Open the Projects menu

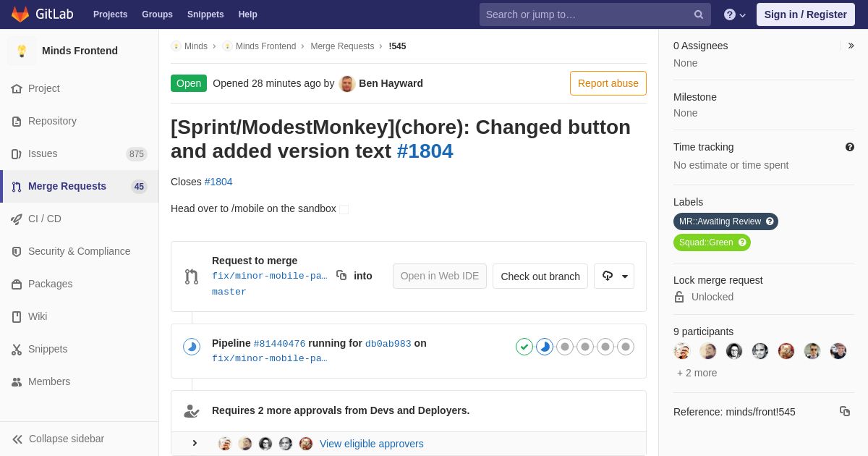tap(110, 14)
